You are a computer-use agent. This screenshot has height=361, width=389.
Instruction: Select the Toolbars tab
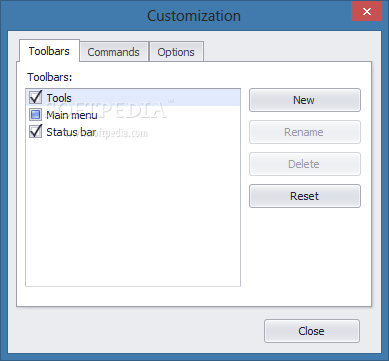click(49, 51)
